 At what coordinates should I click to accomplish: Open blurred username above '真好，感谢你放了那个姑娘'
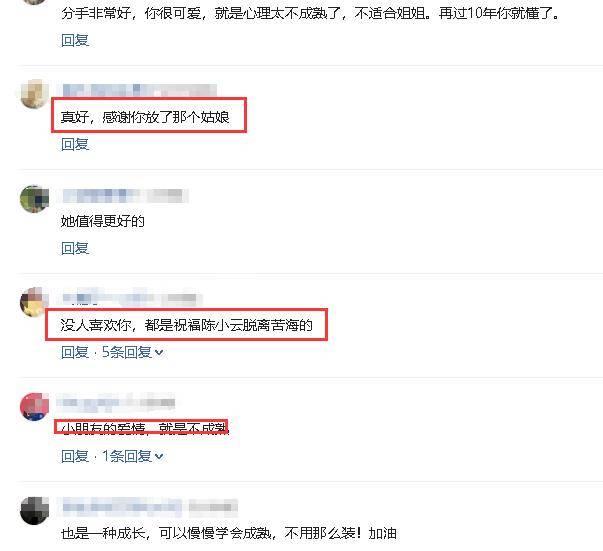tap(139, 90)
